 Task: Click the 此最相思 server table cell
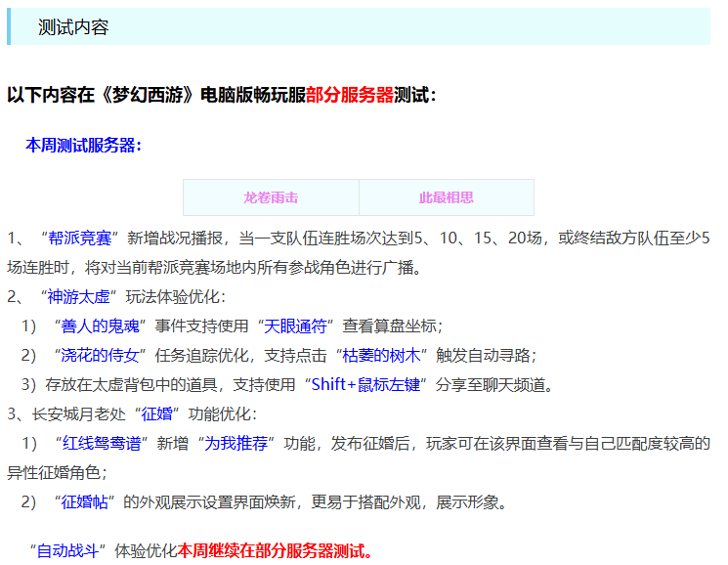447,197
